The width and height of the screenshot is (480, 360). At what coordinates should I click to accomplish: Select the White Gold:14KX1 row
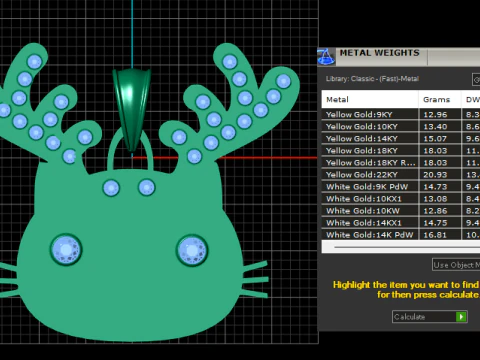tap(401, 222)
